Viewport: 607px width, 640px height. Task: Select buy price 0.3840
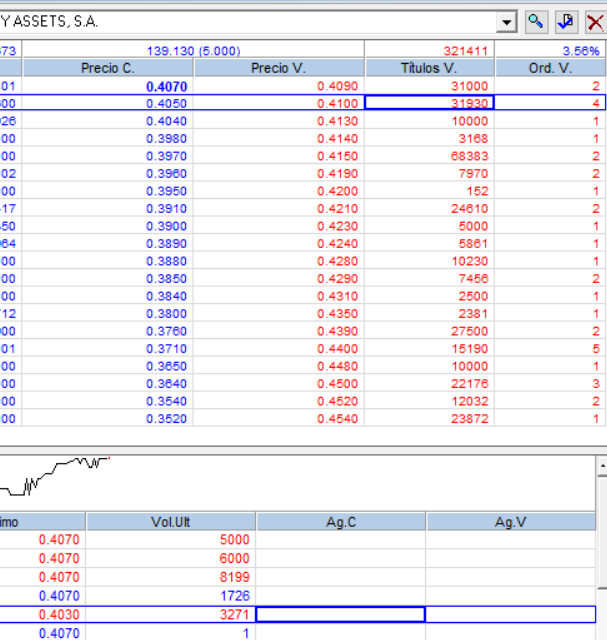(167, 296)
